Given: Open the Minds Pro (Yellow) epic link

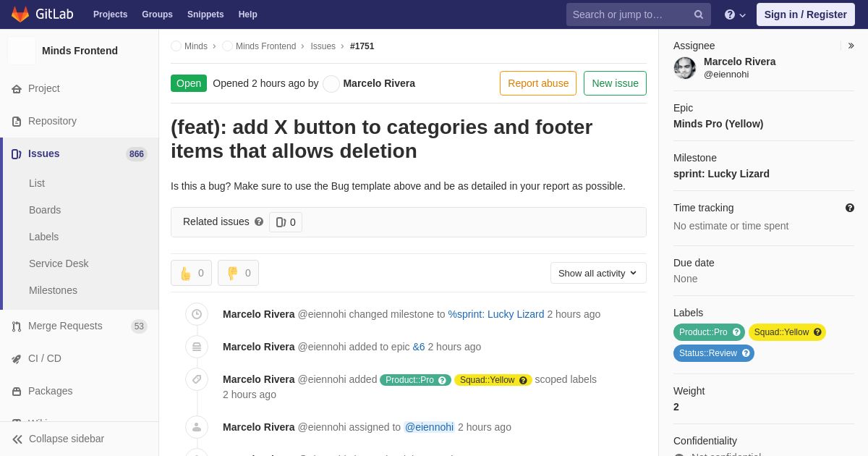Looking at the screenshot, I should 718,124.
